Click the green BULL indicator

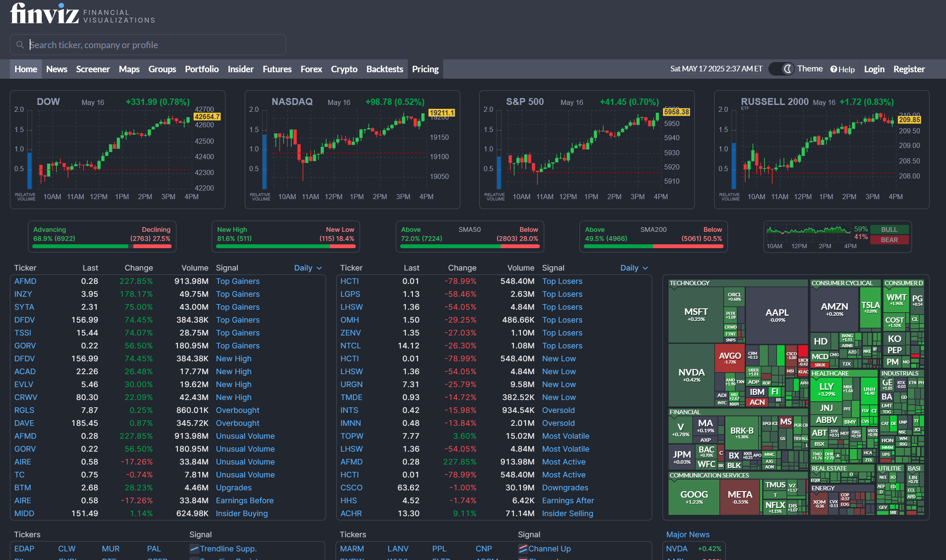(889, 230)
